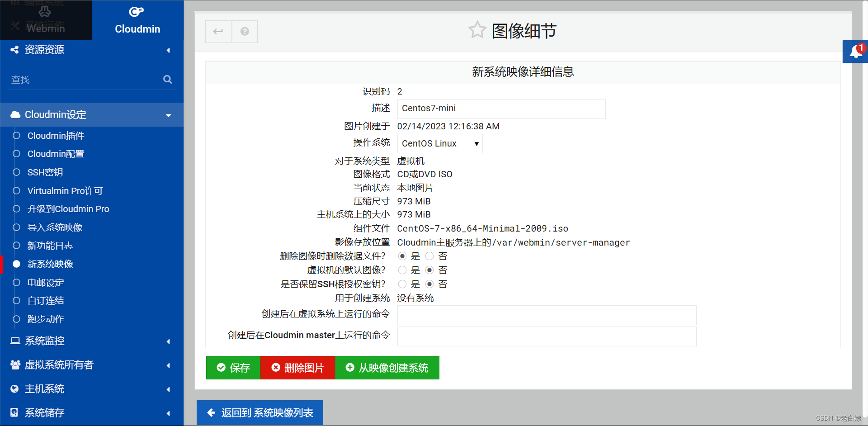Set 虚拟机的默认图像 to 是
Viewport: 868px width, 426px height.
(403, 270)
